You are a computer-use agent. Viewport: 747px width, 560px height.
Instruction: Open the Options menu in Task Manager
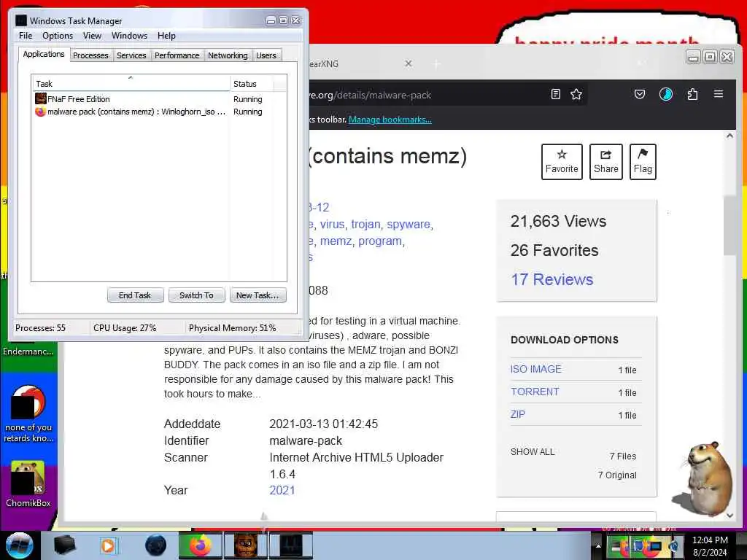[x=58, y=36]
